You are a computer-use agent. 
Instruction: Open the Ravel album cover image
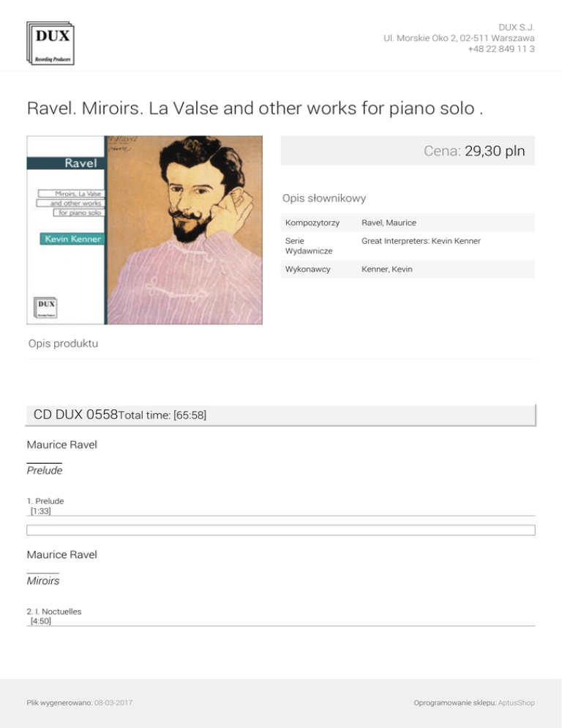(144, 229)
